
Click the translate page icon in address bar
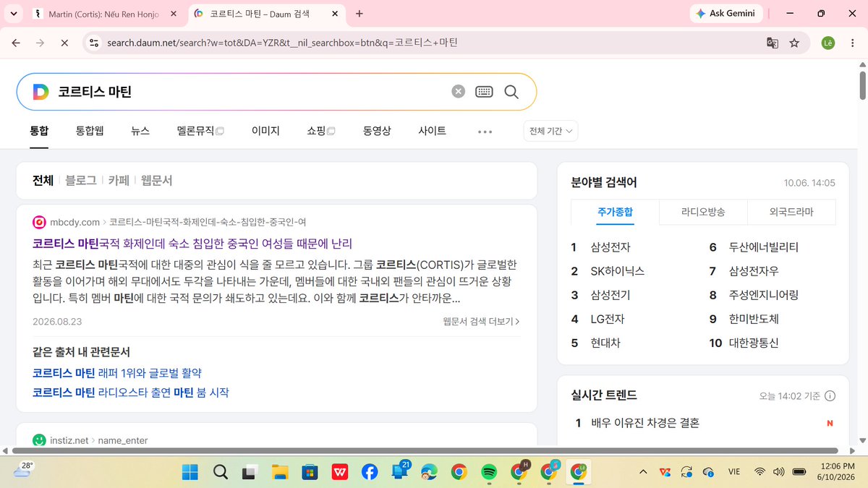(773, 43)
